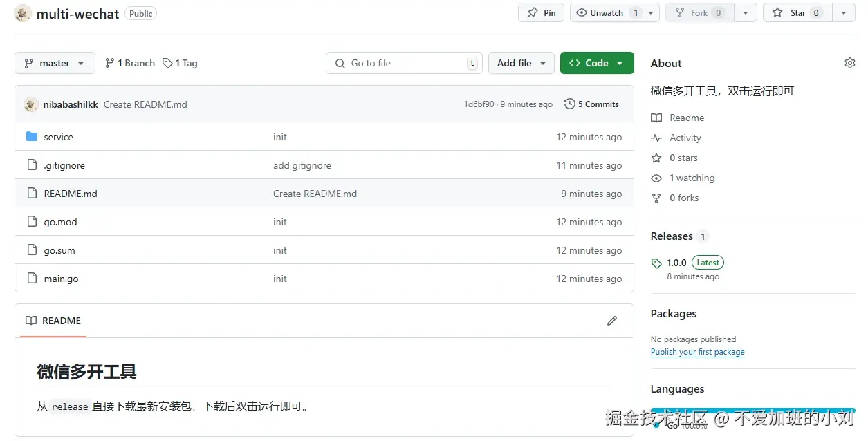Open the Create README.md latest commit message
This screenshot has width=868, height=441.
(x=145, y=104)
